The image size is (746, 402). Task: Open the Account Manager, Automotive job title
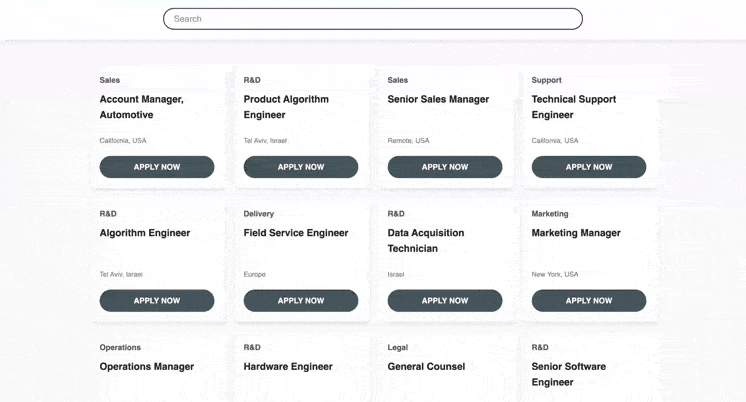coord(141,107)
